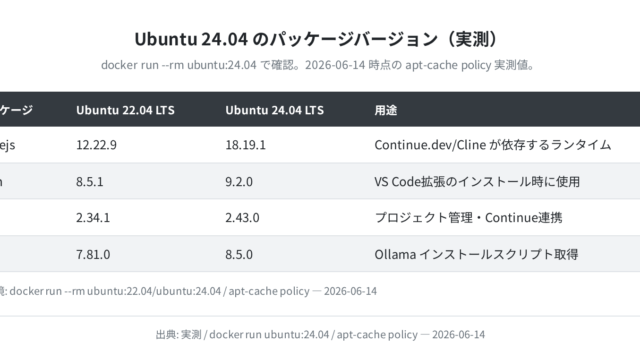
Task: Click the table footnote with apt-cache policy
Action: (x=188, y=291)
